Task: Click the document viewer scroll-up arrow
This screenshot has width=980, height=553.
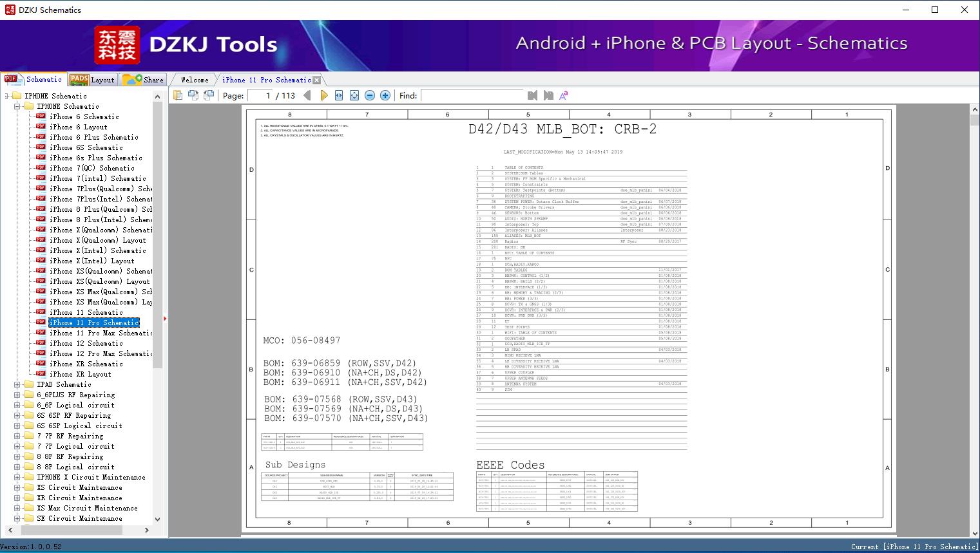Action: (974, 110)
